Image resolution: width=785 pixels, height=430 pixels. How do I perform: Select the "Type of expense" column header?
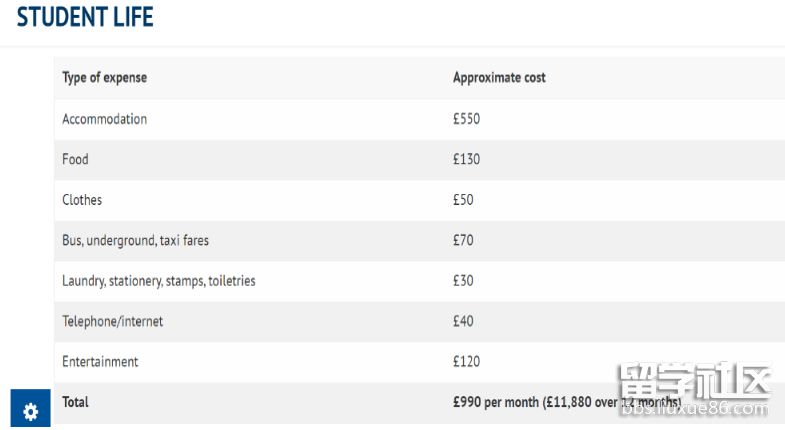(x=104, y=78)
